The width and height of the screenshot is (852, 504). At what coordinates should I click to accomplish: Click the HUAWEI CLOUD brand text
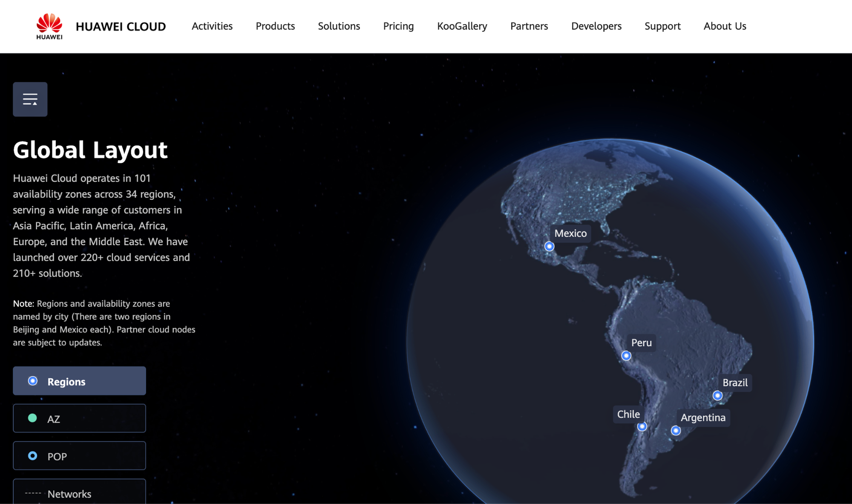pos(121,26)
